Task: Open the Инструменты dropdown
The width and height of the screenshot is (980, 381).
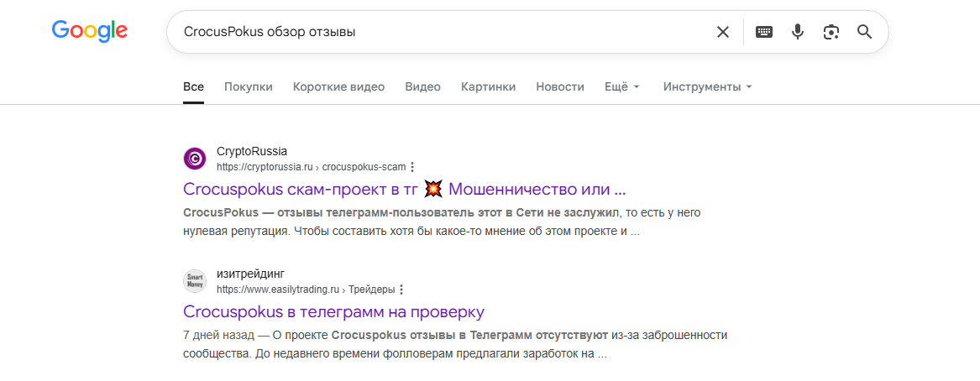Action: [708, 86]
